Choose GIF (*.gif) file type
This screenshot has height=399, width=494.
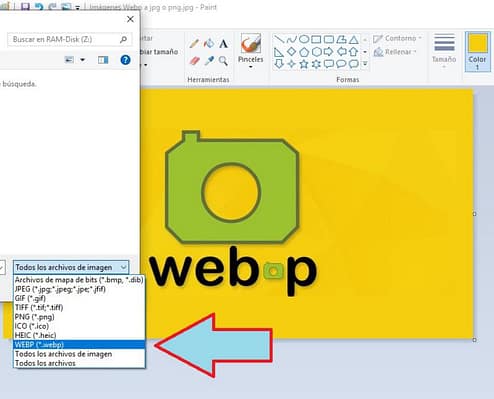pos(79,298)
